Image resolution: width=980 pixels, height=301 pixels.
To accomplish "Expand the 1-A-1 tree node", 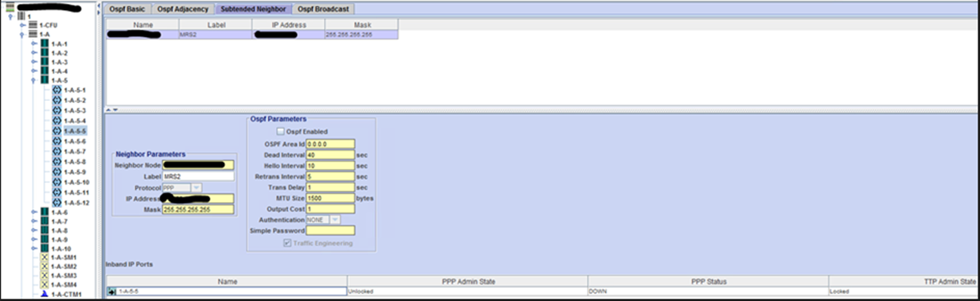I will tap(34, 44).
